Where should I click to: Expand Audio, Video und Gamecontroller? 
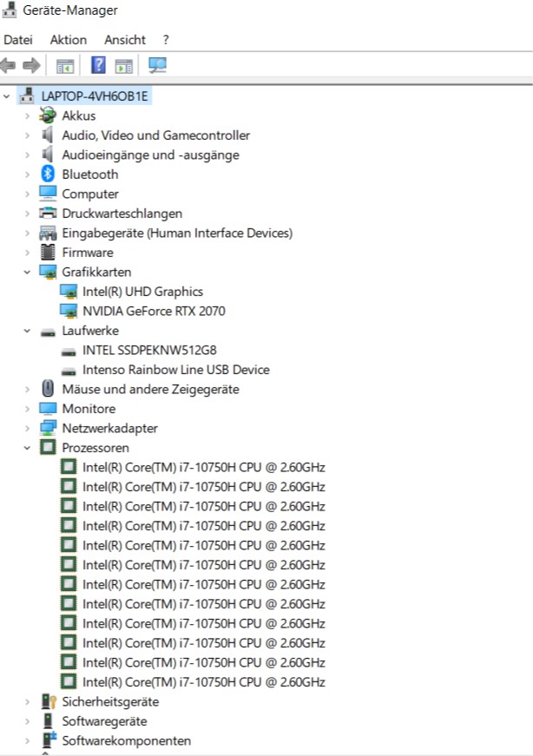27,135
